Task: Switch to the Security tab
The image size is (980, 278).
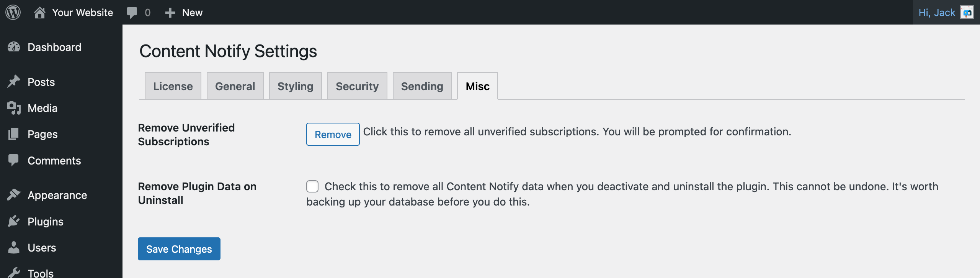Action: point(357,86)
